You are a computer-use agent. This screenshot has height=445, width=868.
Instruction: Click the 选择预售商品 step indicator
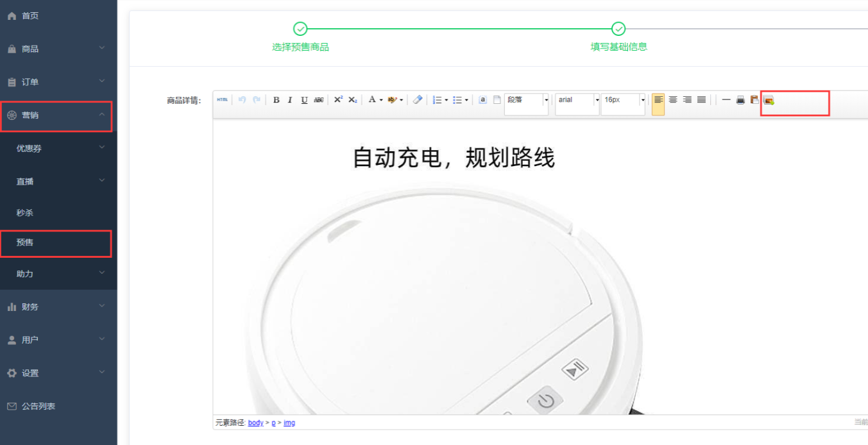(x=300, y=38)
